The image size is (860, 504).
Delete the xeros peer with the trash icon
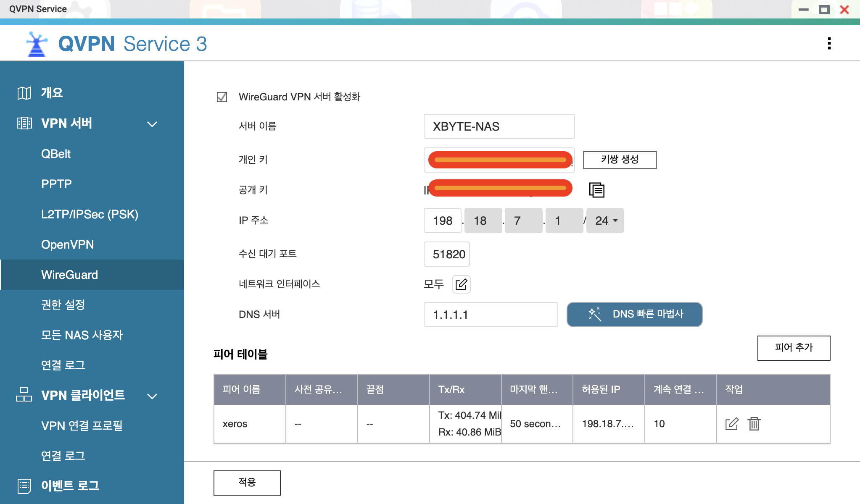[x=754, y=424]
